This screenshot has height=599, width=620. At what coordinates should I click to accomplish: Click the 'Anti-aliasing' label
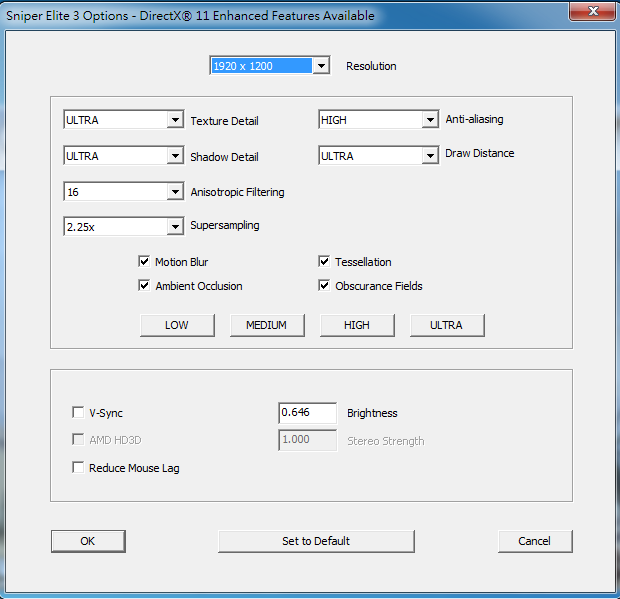coord(474,119)
